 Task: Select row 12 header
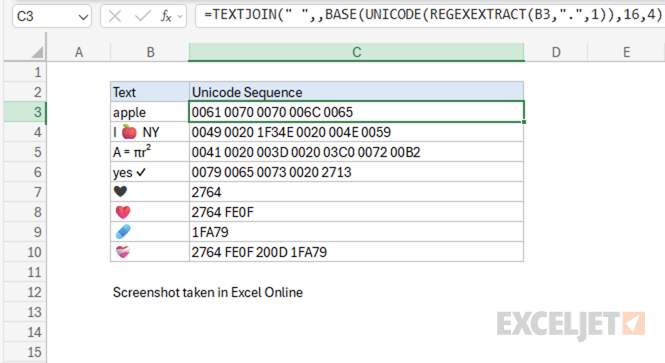coord(25,292)
